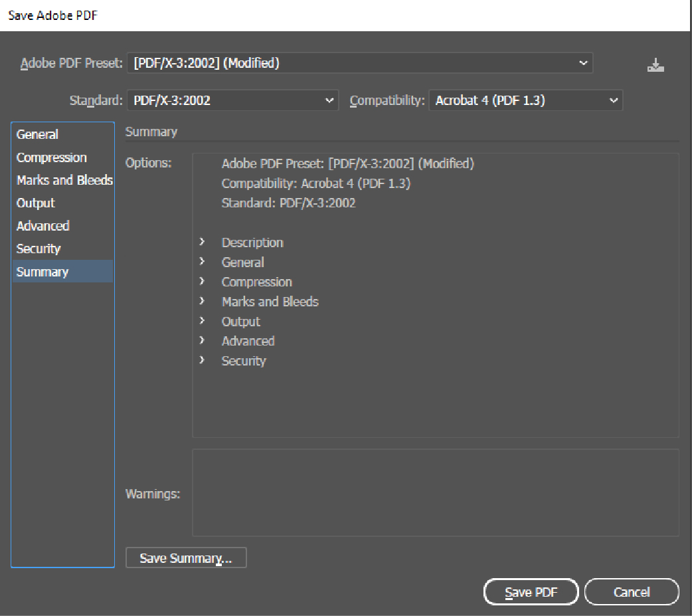Expand the General summary section
The width and height of the screenshot is (692, 616).
[202, 262]
